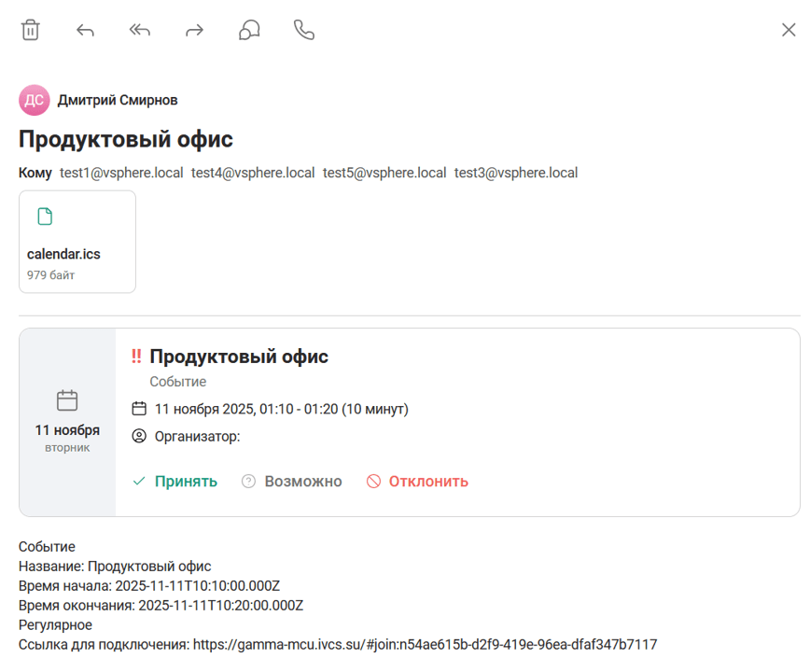This screenshot has width=810, height=672.
Task: Click the organizer person icon
Action: point(137,435)
